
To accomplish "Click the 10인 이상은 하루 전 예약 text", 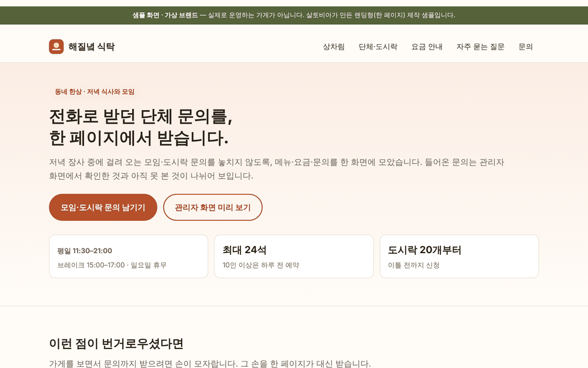I will [x=261, y=265].
